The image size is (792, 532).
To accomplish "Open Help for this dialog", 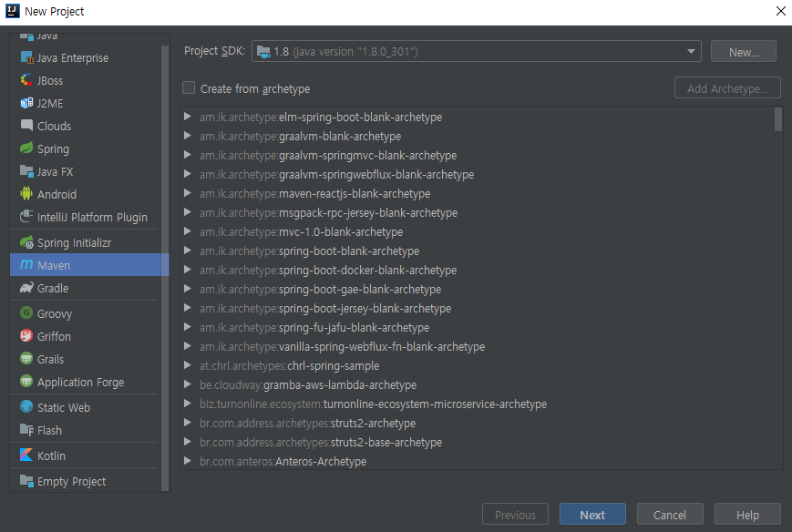I will 747,515.
